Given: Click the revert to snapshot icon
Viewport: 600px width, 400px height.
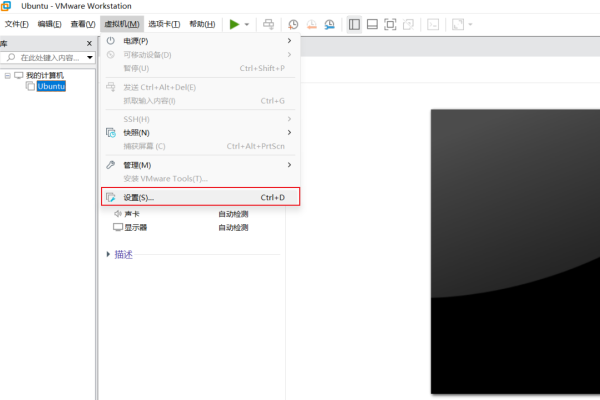Looking at the screenshot, I should pyautogui.click(x=311, y=23).
